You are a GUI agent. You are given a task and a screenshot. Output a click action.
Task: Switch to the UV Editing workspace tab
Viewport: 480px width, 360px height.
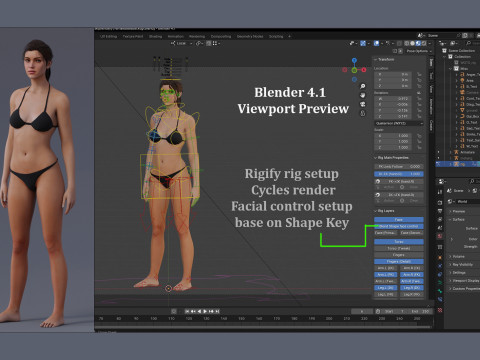click(108, 36)
